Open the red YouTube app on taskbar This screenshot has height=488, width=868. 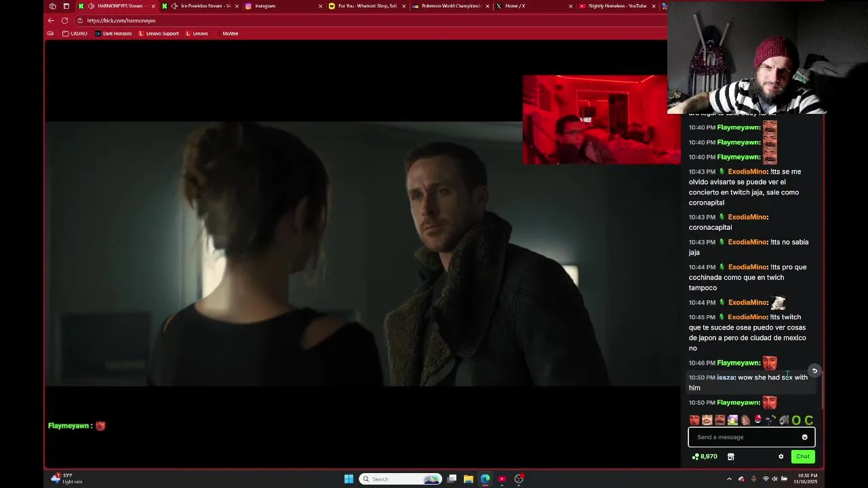(x=502, y=479)
